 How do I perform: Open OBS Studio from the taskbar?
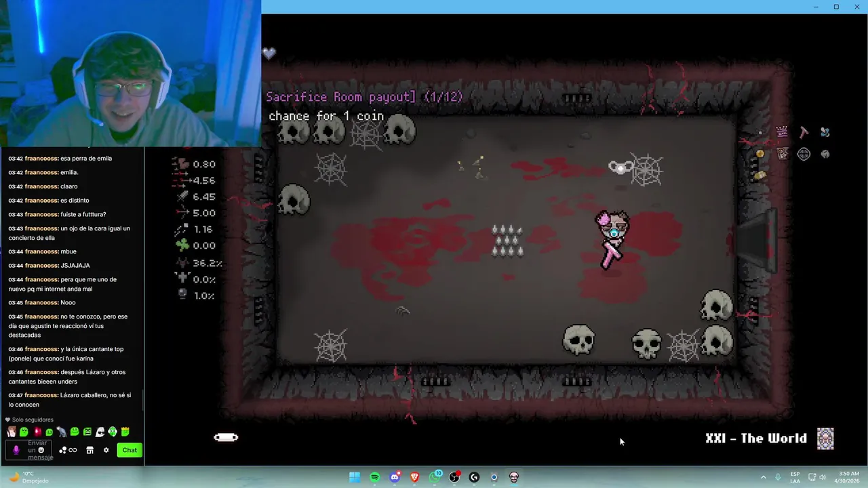454,477
